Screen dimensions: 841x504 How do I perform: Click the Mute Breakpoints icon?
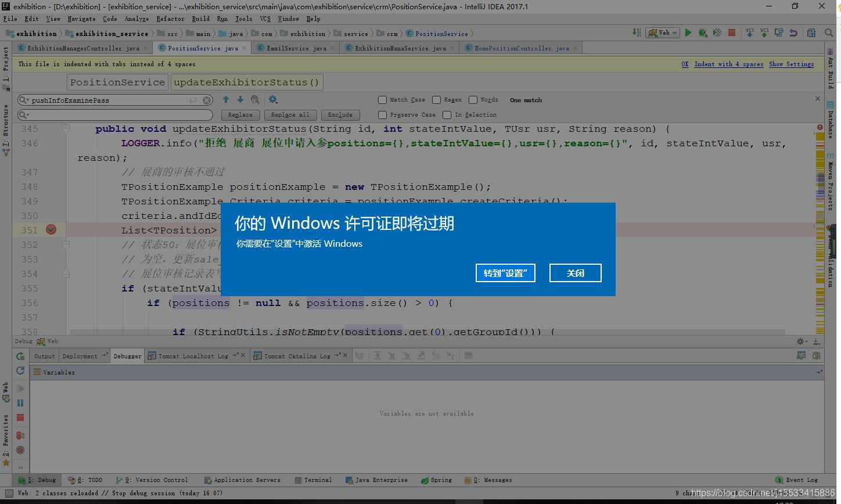tap(20, 450)
